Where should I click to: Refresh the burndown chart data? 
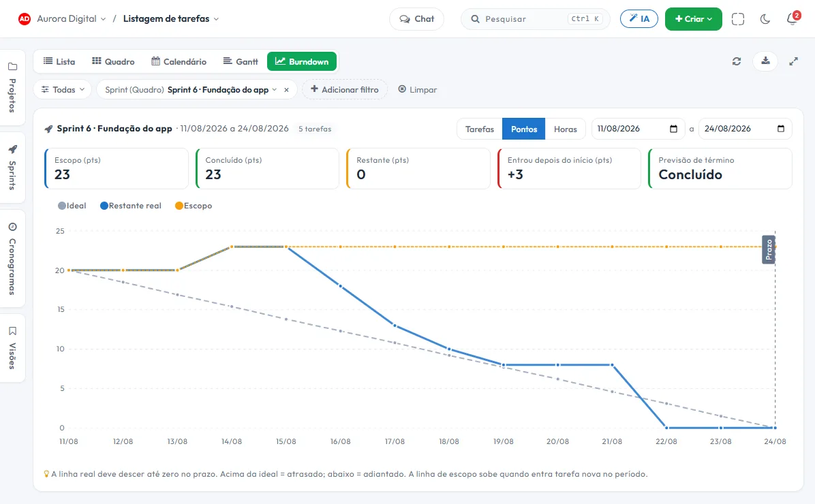(x=737, y=61)
